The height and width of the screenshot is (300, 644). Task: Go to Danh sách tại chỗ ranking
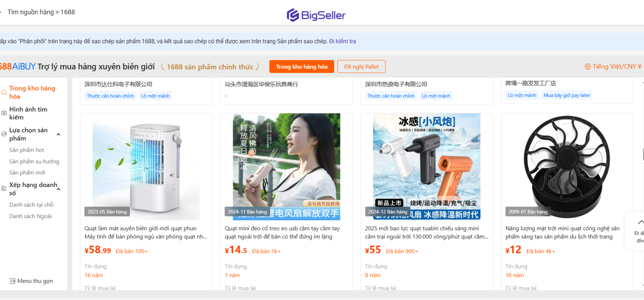[31, 204]
